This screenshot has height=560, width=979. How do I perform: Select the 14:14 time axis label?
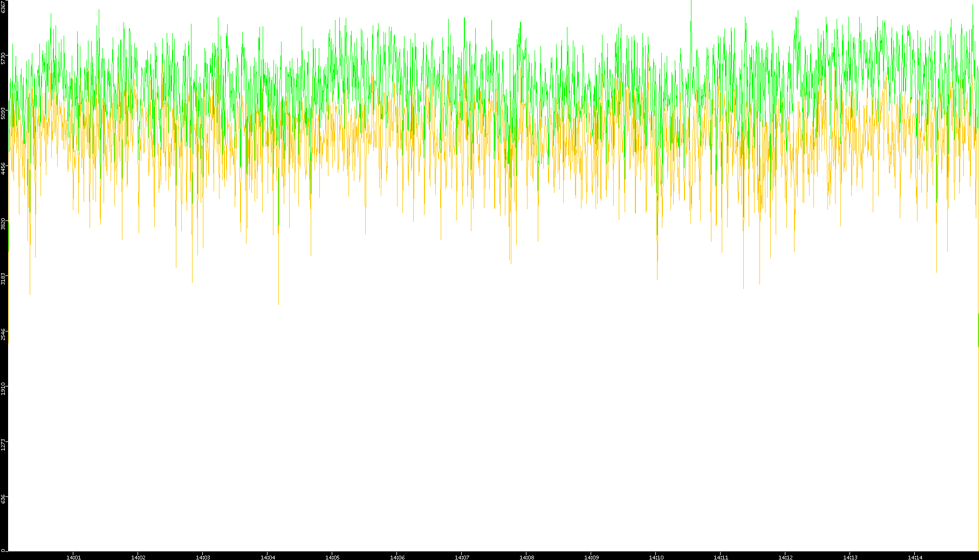point(915,557)
